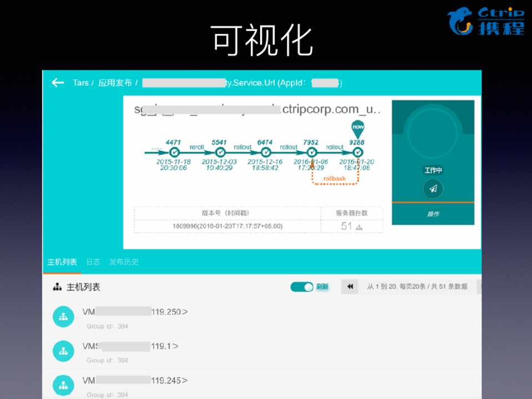Click the server count icon beside 51
The image size is (532, 399).
click(359, 227)
